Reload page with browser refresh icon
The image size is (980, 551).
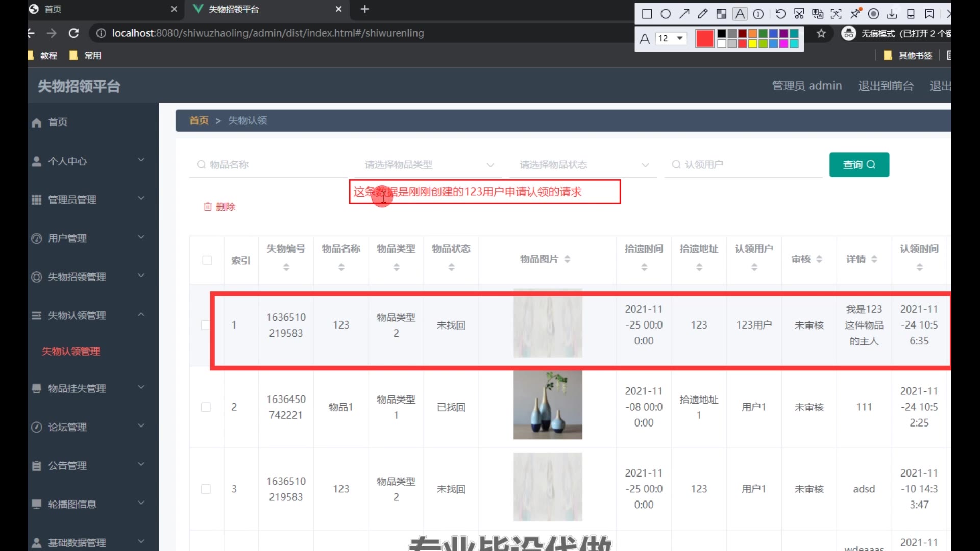73,33
